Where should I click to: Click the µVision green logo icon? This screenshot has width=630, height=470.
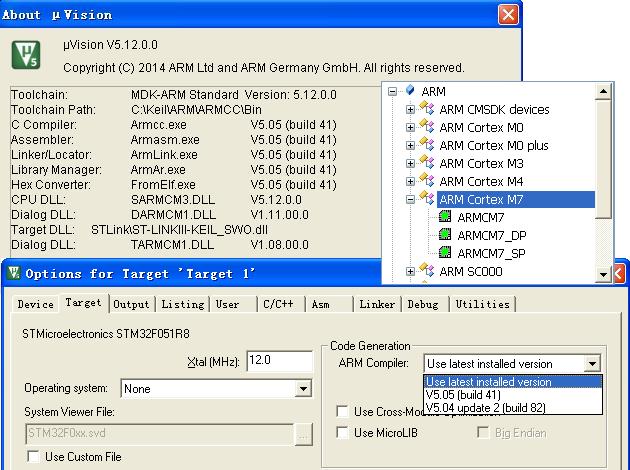[26, 55]
